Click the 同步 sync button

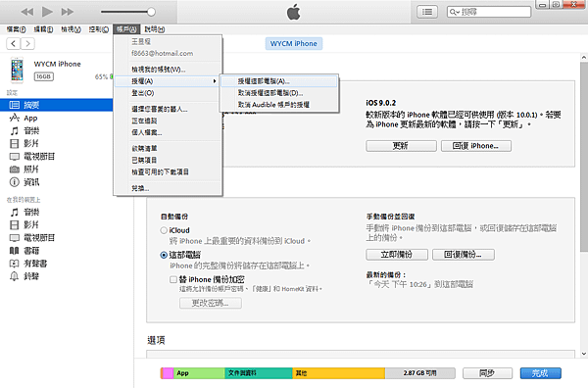(x=487, y=373)
